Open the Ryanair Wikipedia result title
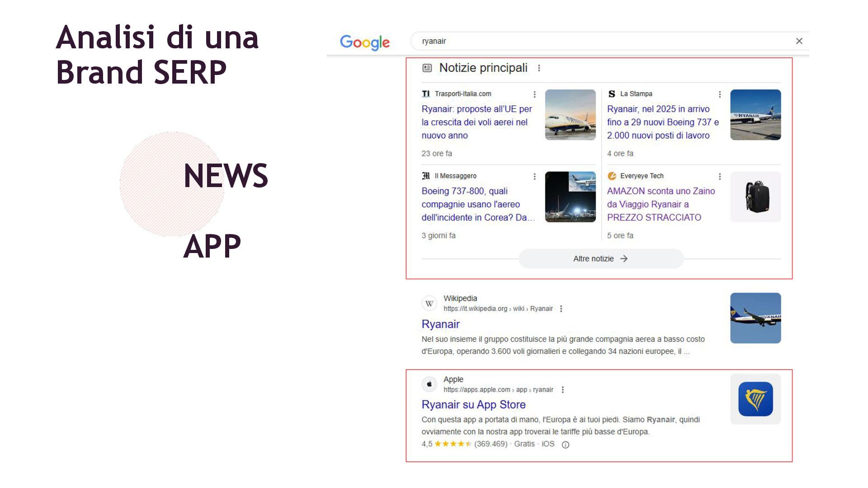The image size is (868, 488). pyautogui.click(x=440, y=324)
